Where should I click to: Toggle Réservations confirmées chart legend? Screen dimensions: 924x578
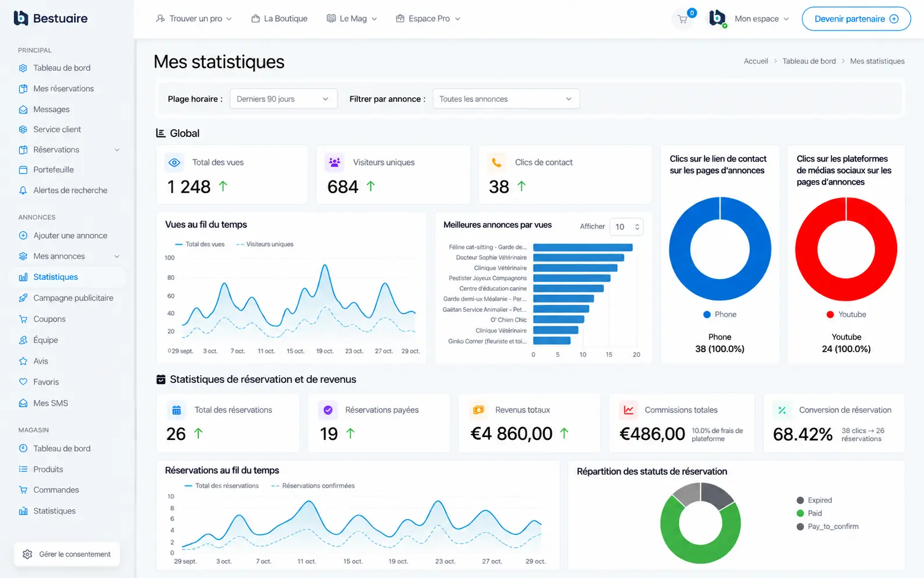tap(313, 485)
